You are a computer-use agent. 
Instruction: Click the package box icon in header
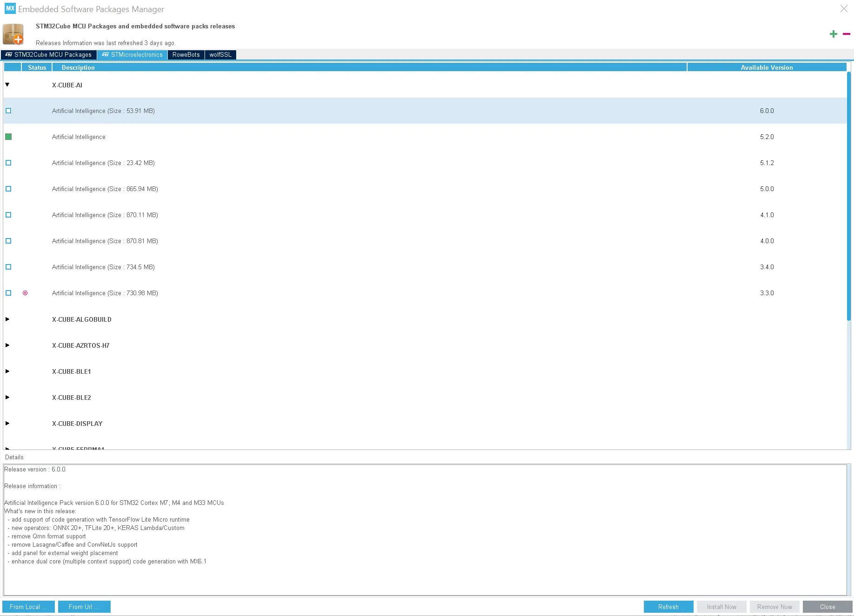click(x=13, y=34)
